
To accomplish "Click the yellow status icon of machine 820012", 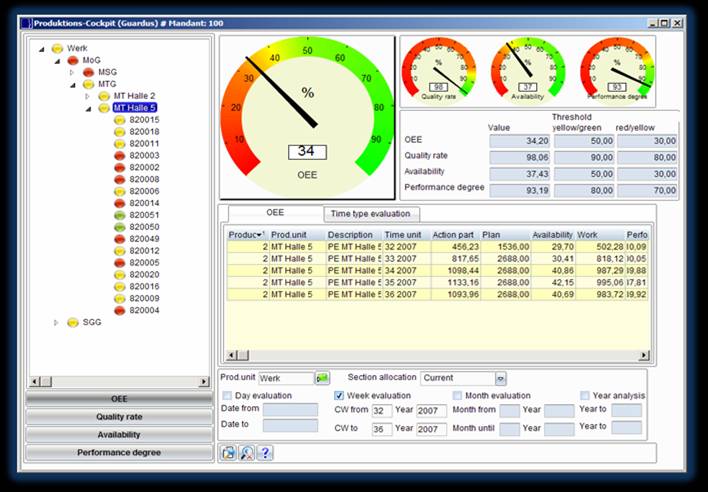I will coord(119,251).
